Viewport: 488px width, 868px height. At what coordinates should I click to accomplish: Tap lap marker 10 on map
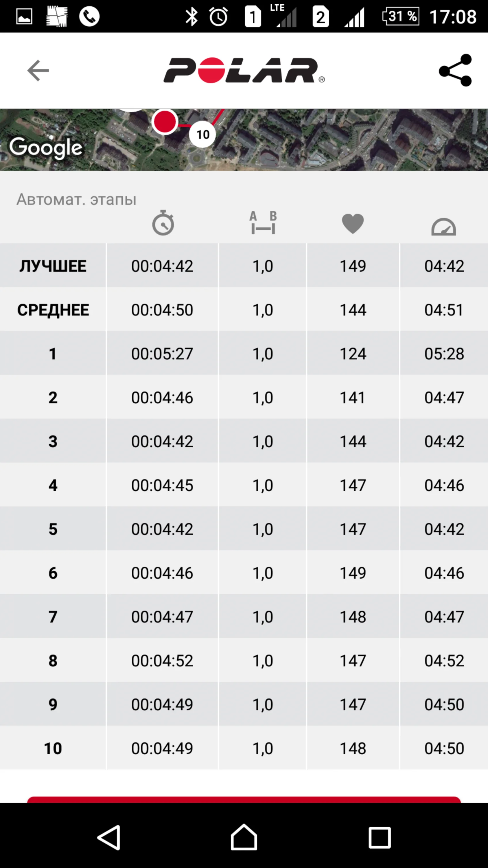pyautogui.click(x=202, y=135)
